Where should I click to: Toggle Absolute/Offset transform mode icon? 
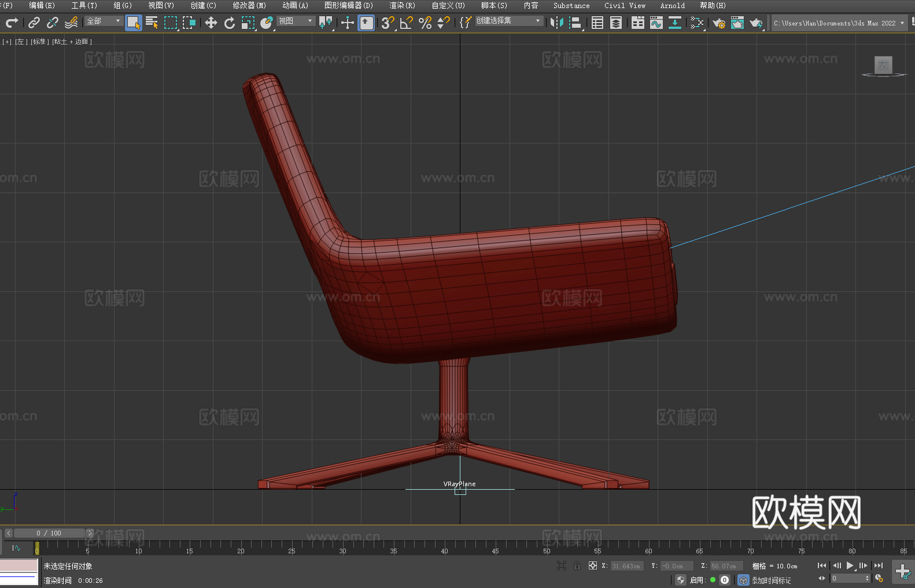click(593, 565)
